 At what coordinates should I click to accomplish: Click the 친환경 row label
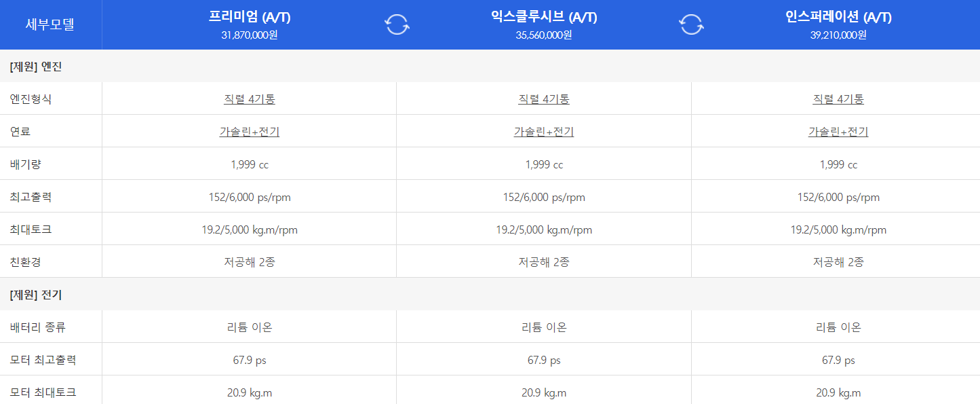point(26,262)
